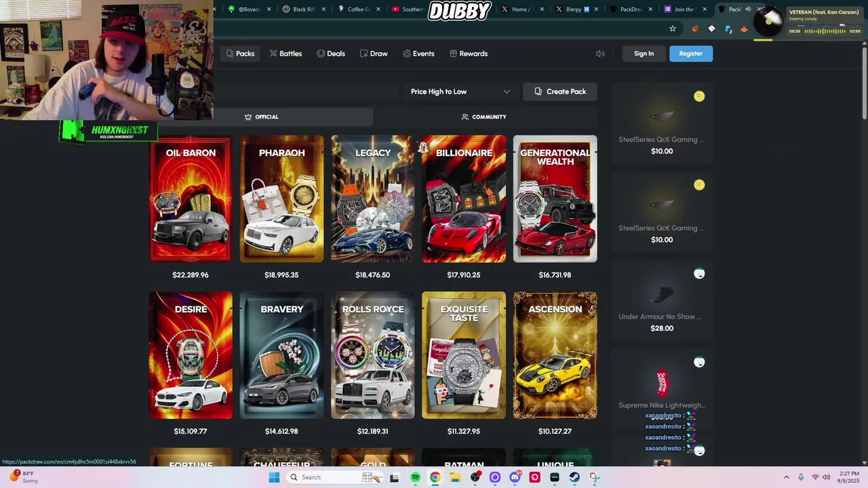Click the $18,476.50 price text
Screen dimensions: 868x488
372,275
